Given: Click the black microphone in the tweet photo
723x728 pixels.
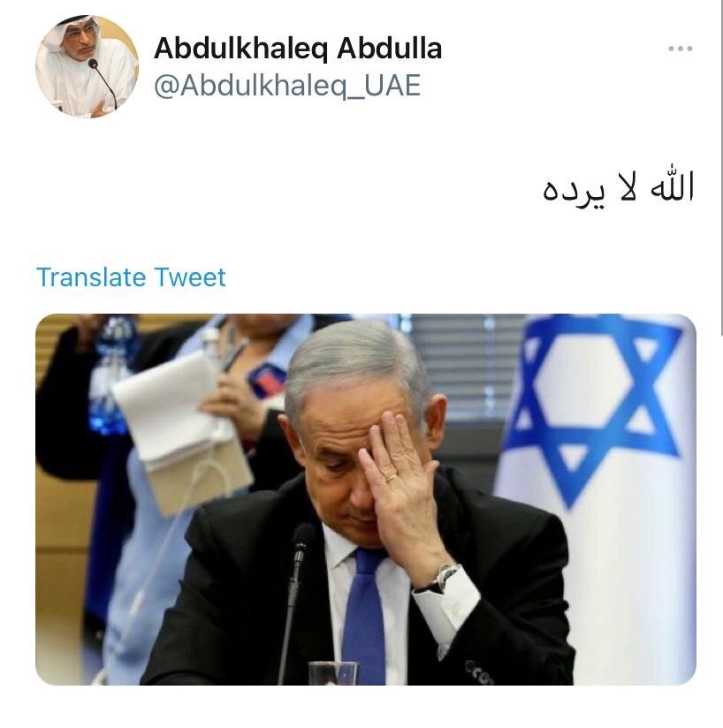Looking at the screenshot, I should coord(296,602).
